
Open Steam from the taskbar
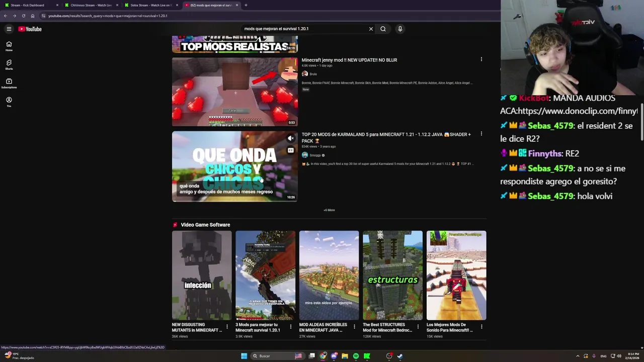coord(400,356)
